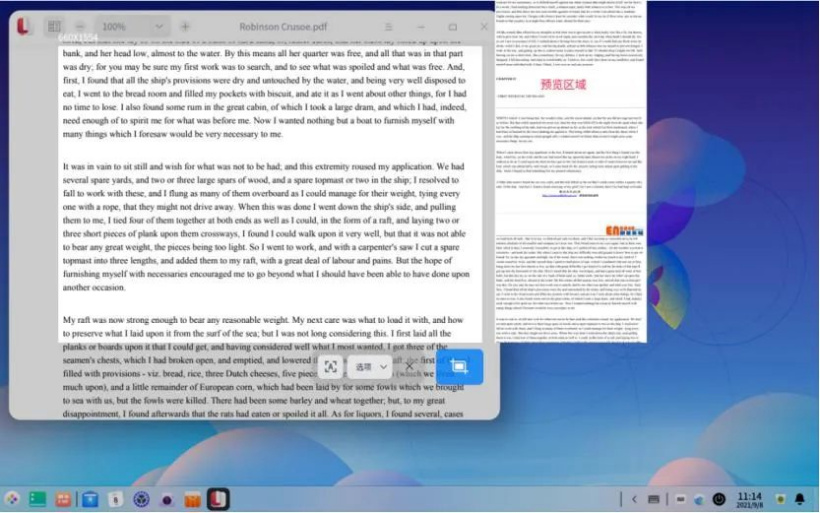Image resolution: width=820 pixels, height=513 pixels.
Task: Click the long screenshot preview area
Action: coord(571,172)
